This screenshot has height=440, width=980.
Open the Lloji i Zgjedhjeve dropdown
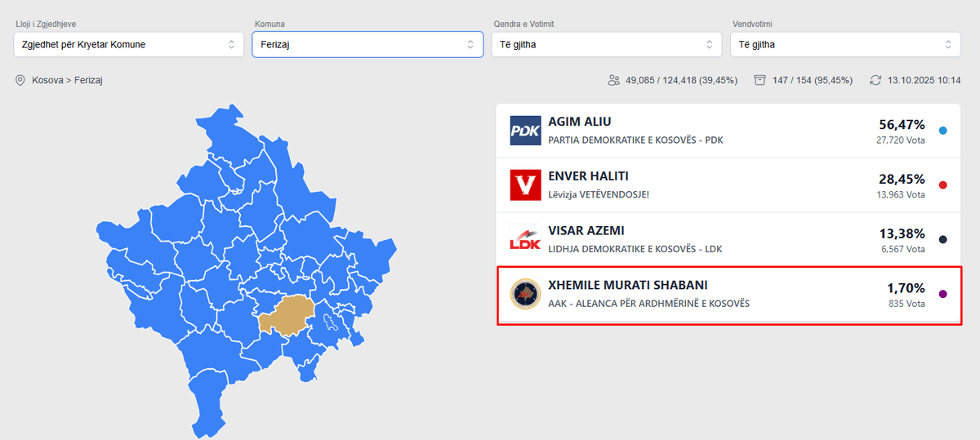[128, 44]
